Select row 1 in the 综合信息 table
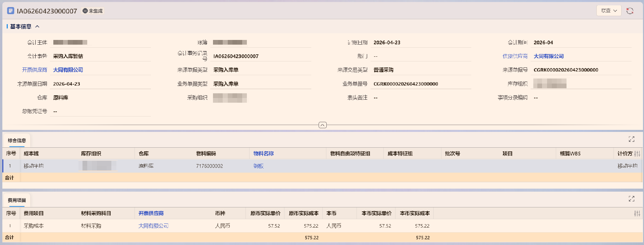This screenshot has height=245, width=644. click(10, 166)
